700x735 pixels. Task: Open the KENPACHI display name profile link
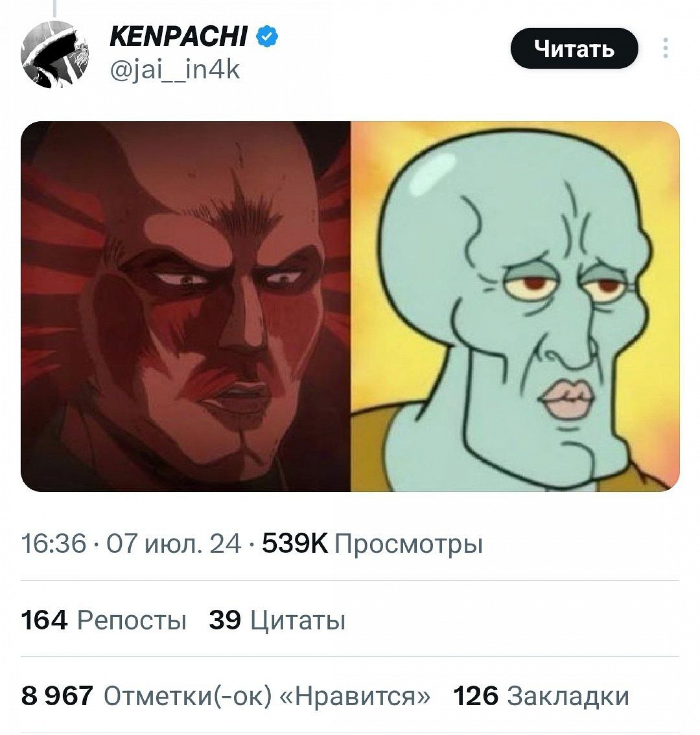(178, 37)
